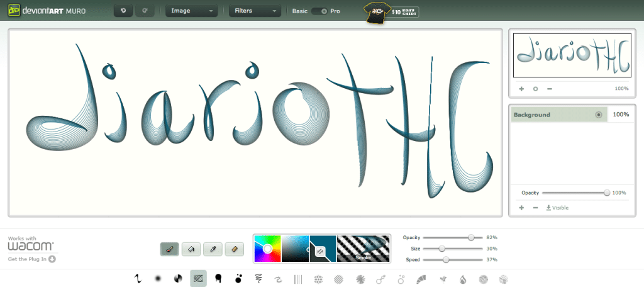The height and width of the screenshot is (287, 644).
Task: Select the zigzag scribble brush
Action: 258,279
